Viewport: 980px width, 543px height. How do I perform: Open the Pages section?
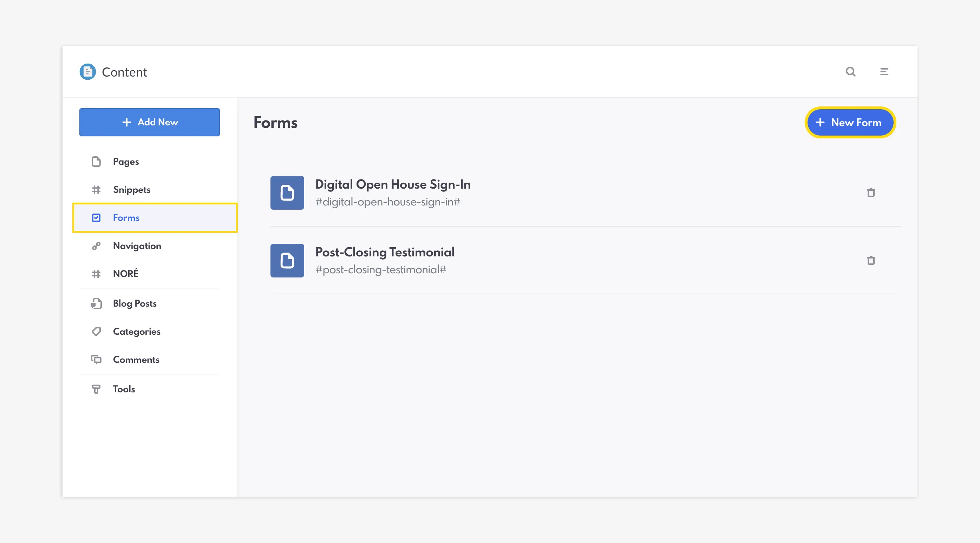[126, 162]
